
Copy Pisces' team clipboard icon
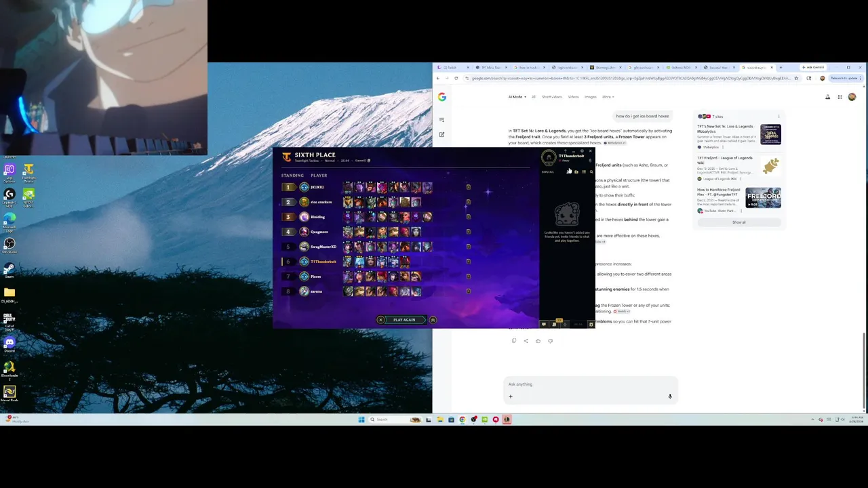pyautogui.click(x=468, y=277)
